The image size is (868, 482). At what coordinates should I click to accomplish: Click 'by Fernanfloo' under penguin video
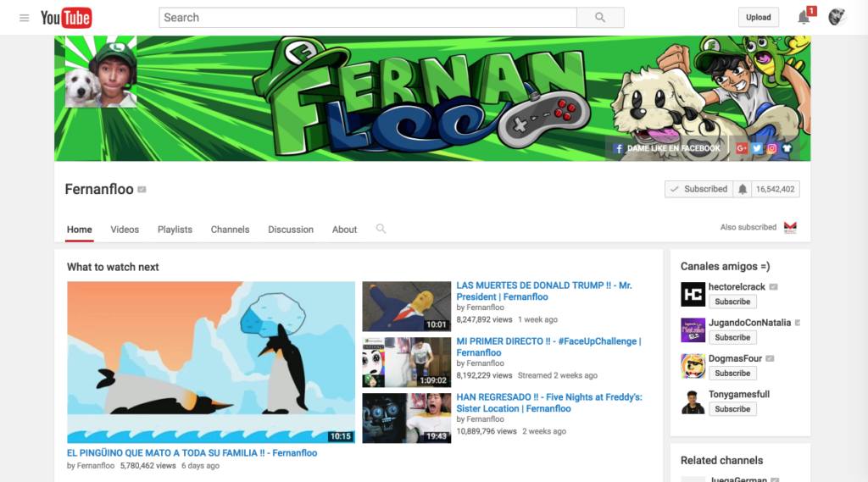tap(91, 466)
